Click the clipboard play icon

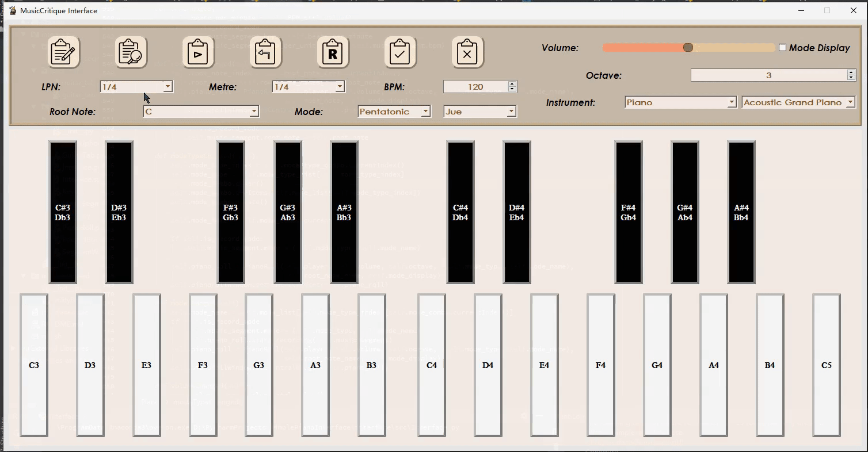pyautogui.click(x=199, y=52)
